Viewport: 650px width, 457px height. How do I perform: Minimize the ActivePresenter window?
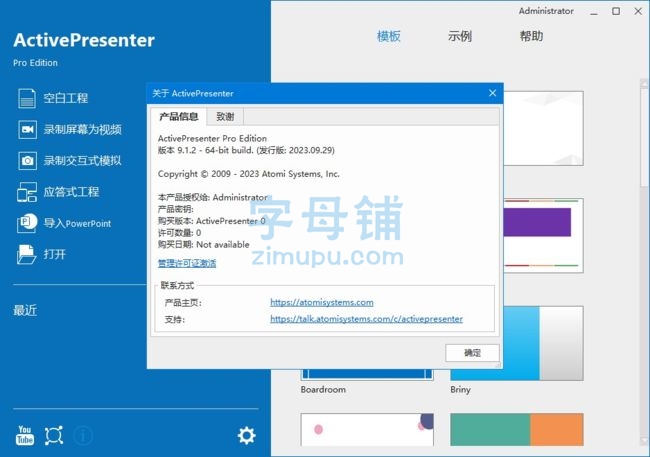point(594,12)
